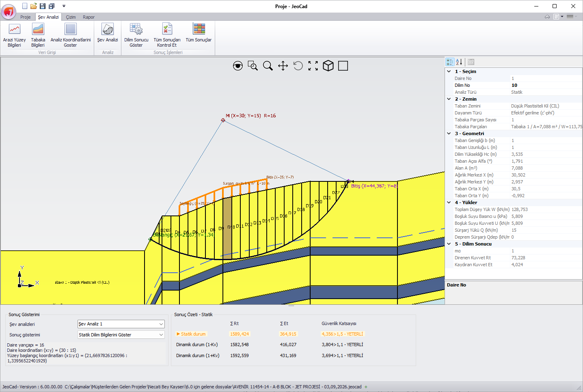Switch to 2D square view
The height and width of the screenshot is (392, 583).
tap(343, 66)
